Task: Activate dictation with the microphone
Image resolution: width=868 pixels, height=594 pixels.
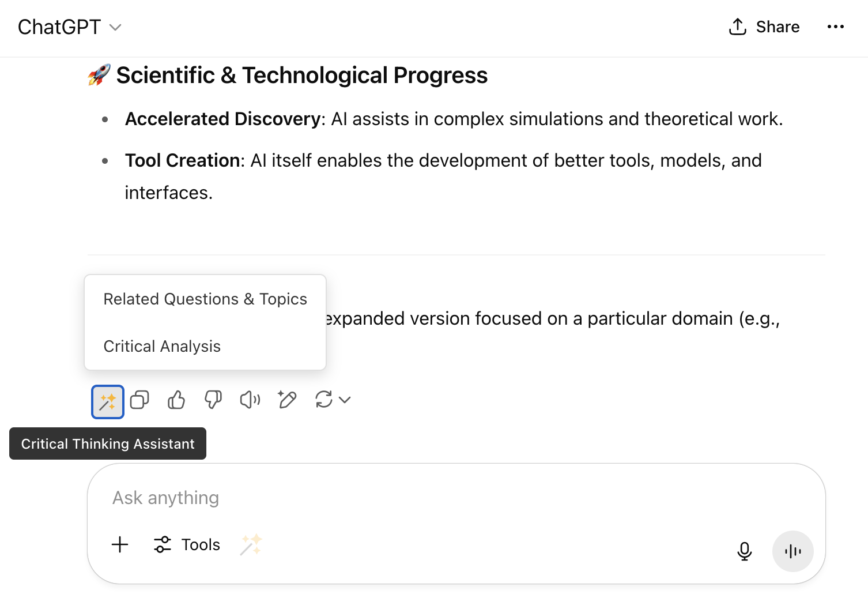Action: click(x=744, y=551)
